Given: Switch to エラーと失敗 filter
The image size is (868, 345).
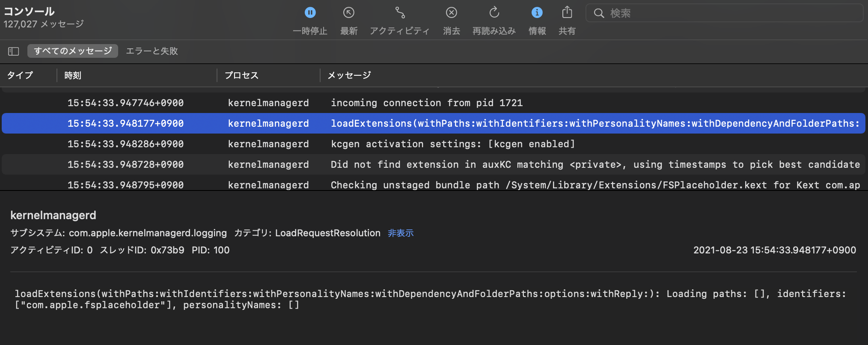Looking at the screenshot, I should tap(152, 51).
